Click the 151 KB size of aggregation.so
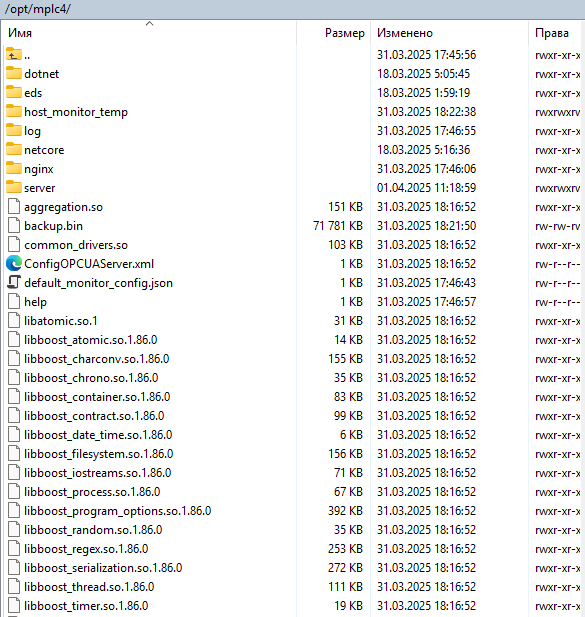585x617 pixels. (x=345, y=207)
